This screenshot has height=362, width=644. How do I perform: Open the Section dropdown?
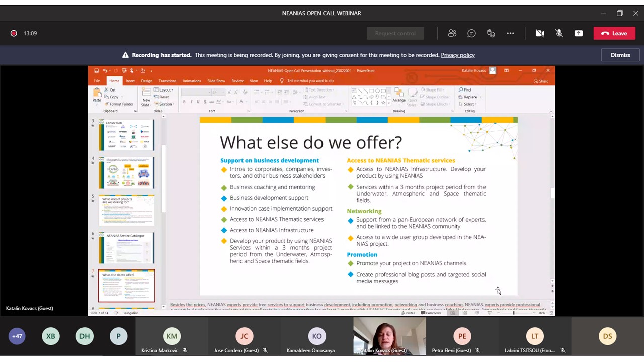[x=165, y=104]
